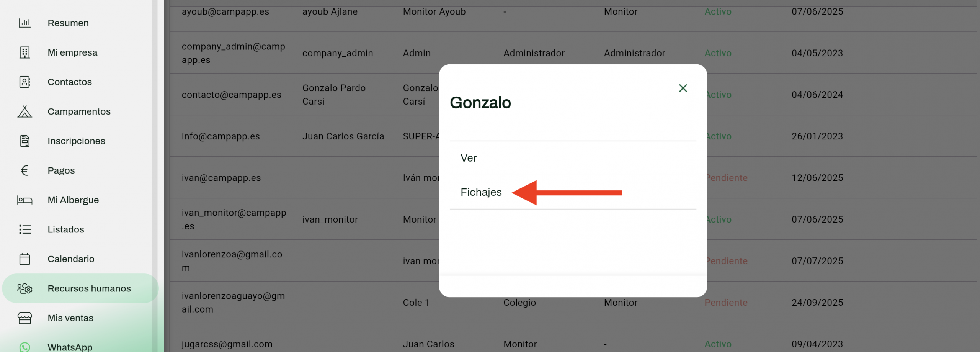
Task: Open the Calendario calendar icon
Action: (x=24, y=259)
